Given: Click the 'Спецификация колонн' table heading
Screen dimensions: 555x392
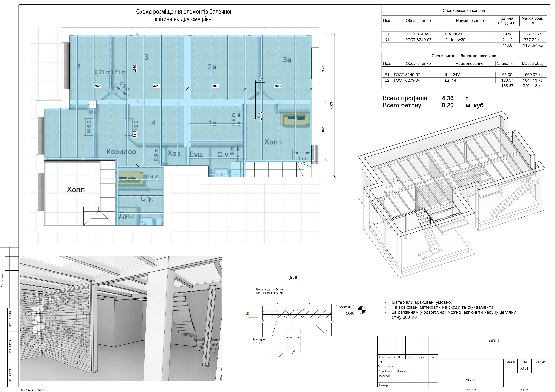Looking at the screenshot, I should click(464, 11).
